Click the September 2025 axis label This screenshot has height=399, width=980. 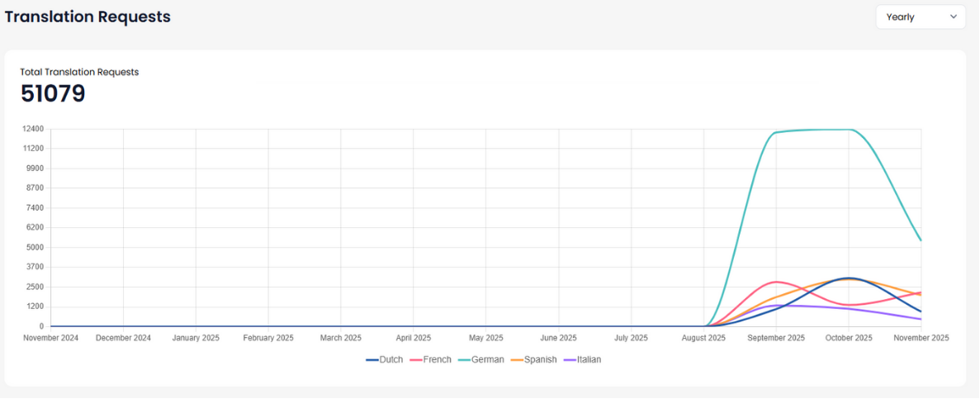pyautogui.click(x=775, y=338)
